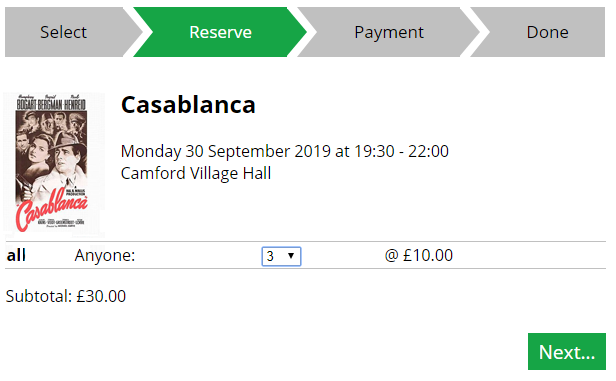616x381 pixels.
Task: Open the Casablanca movie poster thumbnail
Action: pyautogui.click(x=54, y=164)
